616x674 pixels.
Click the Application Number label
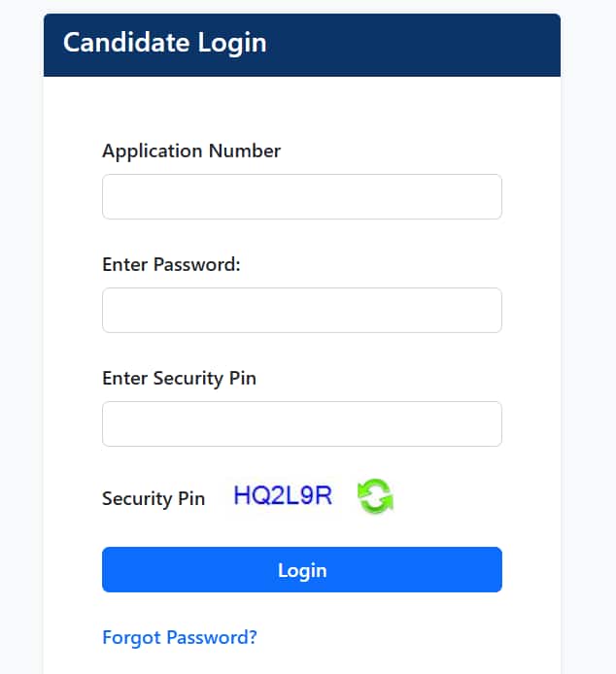[x=191, y=152]
